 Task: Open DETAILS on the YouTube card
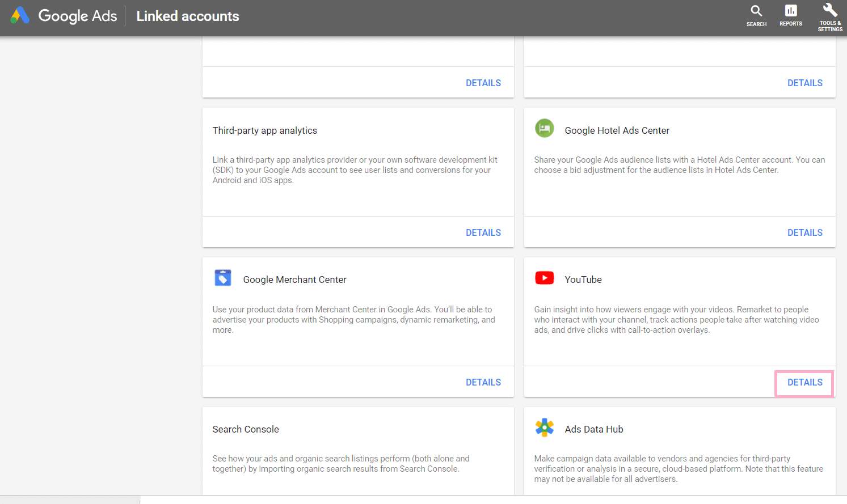tap(804, 383)
